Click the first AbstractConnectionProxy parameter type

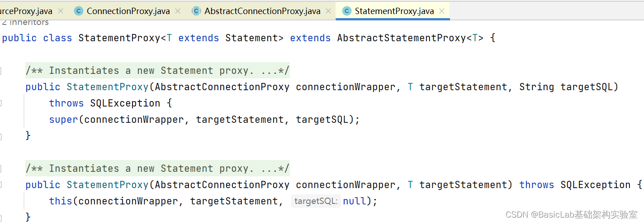coord(222,87)
